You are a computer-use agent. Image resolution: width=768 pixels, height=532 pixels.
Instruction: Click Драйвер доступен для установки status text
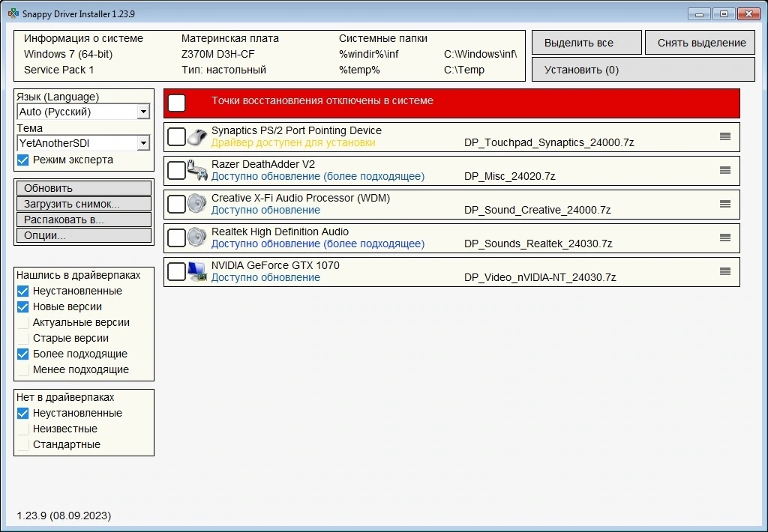point(293,143)
